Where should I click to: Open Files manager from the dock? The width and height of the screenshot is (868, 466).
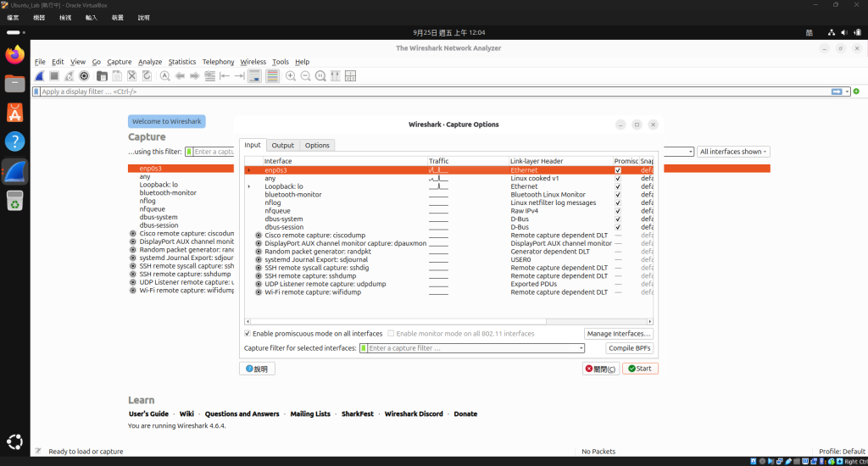15,84
